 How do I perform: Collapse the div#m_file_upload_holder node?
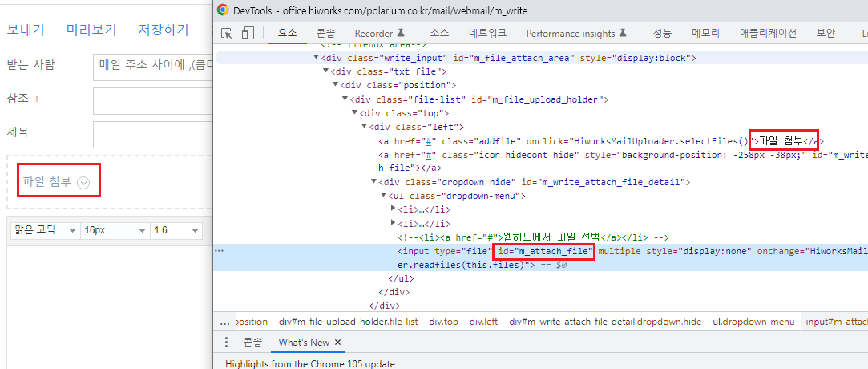[345, 99]
